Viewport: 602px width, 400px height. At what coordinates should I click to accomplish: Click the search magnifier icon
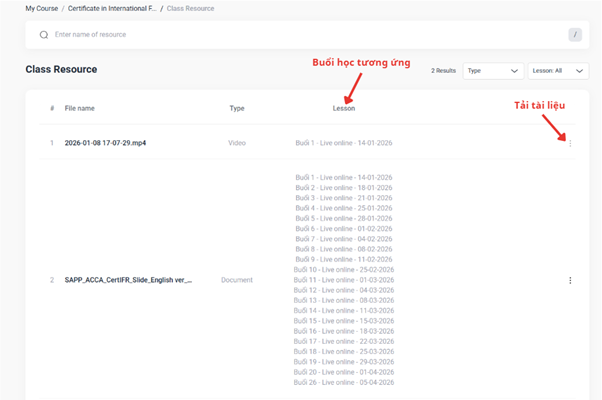(x=43, y=35)
